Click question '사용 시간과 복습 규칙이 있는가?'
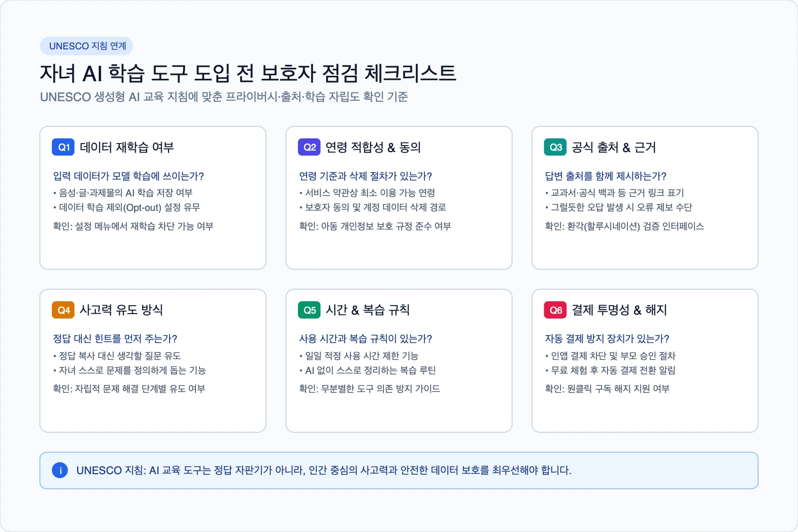798x532 pixels. [x=366, y=339]
